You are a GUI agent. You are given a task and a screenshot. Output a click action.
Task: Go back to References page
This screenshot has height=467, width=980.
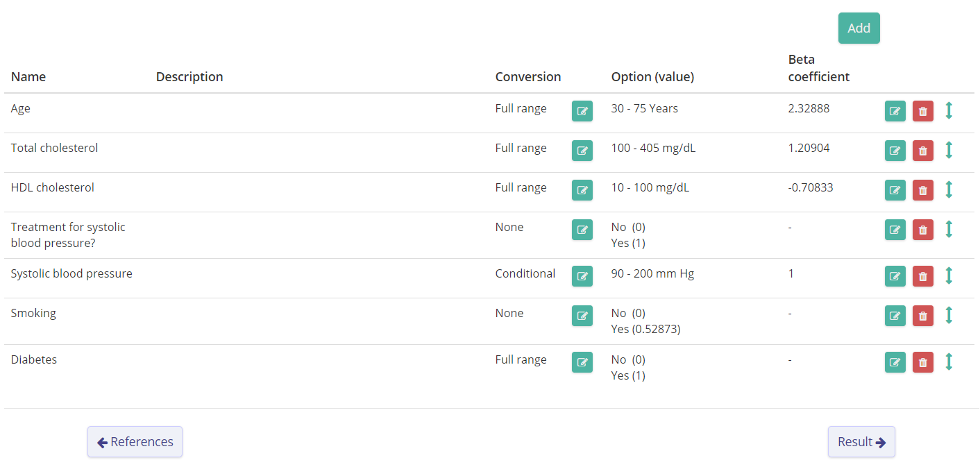tap(135, 442)
